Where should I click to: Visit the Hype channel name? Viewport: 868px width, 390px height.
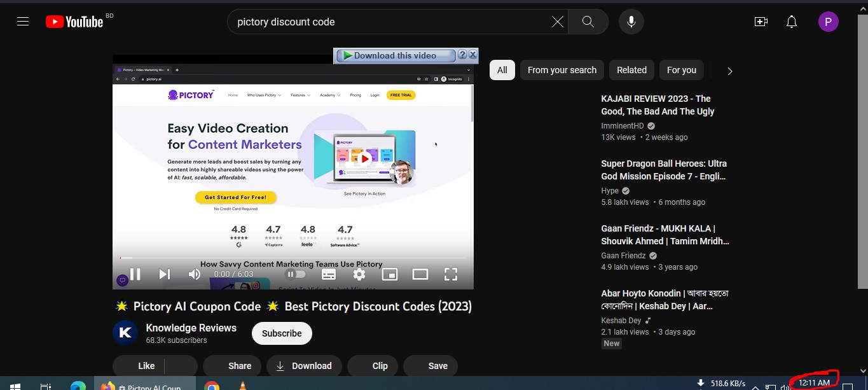(610, 191)
